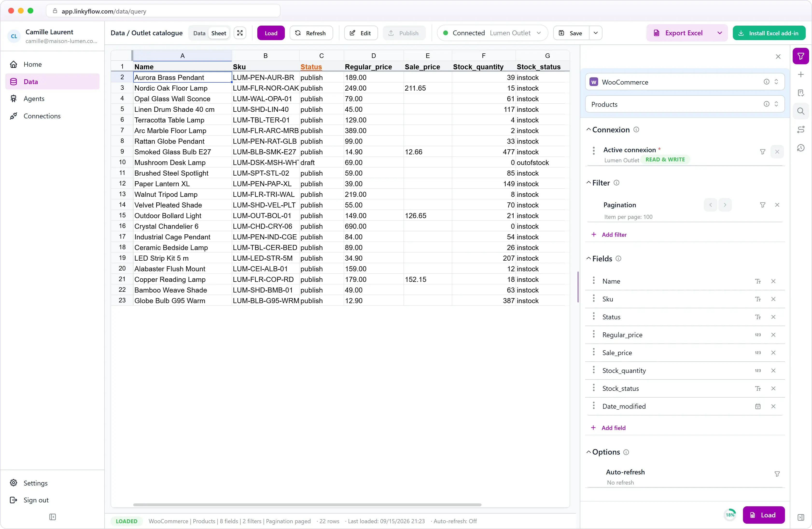Click the Add filter link
Image resolution: width=812 pixels, height=529 pixels.
tap(609, 235)
